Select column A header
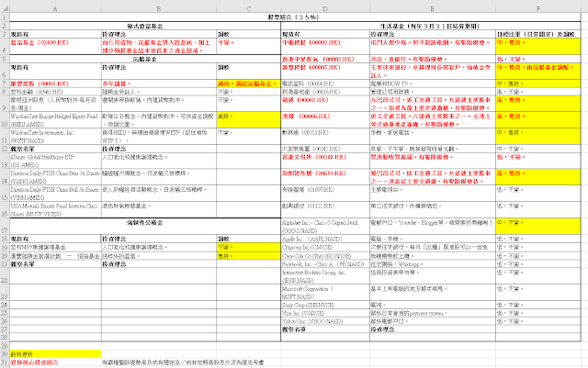This screenshot has height=368, width=588. pyautogui.click(x=55, y=8)
